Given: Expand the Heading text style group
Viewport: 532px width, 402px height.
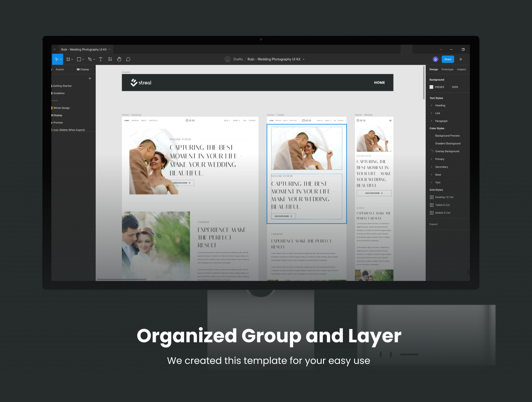Looking at the screenshot, I should point(432,106).
